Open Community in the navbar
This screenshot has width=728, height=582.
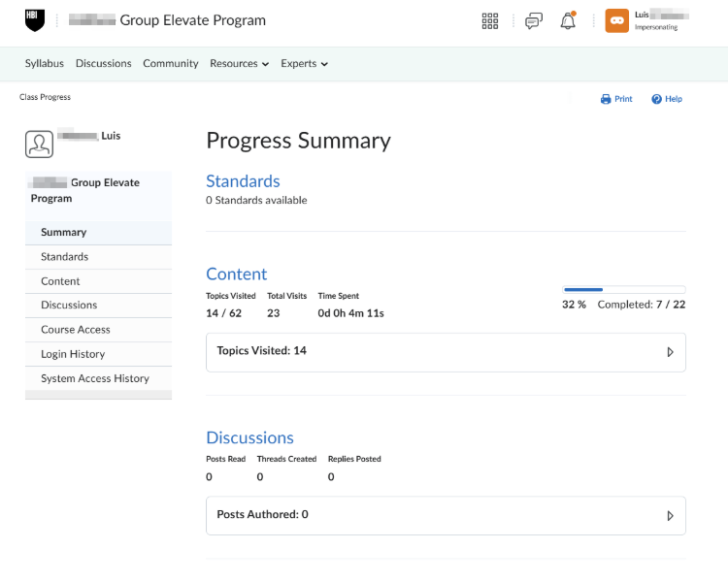171,64
